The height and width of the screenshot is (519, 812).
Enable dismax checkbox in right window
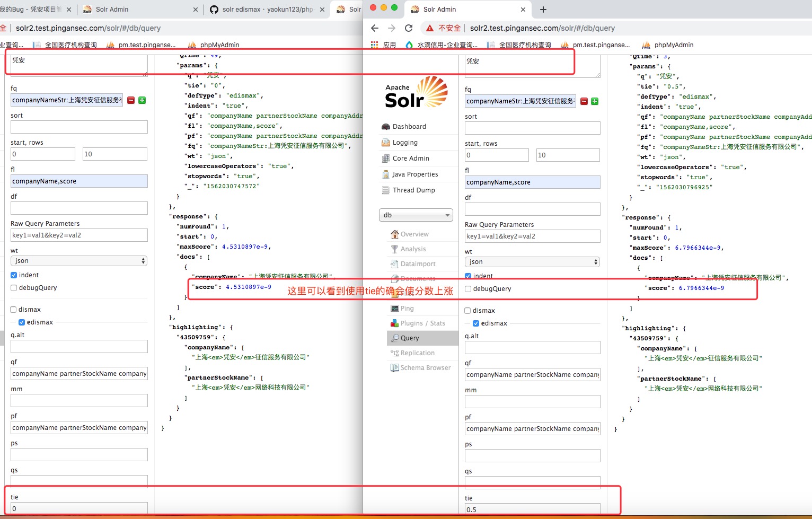pyautogui.click(x=467, y=311)
